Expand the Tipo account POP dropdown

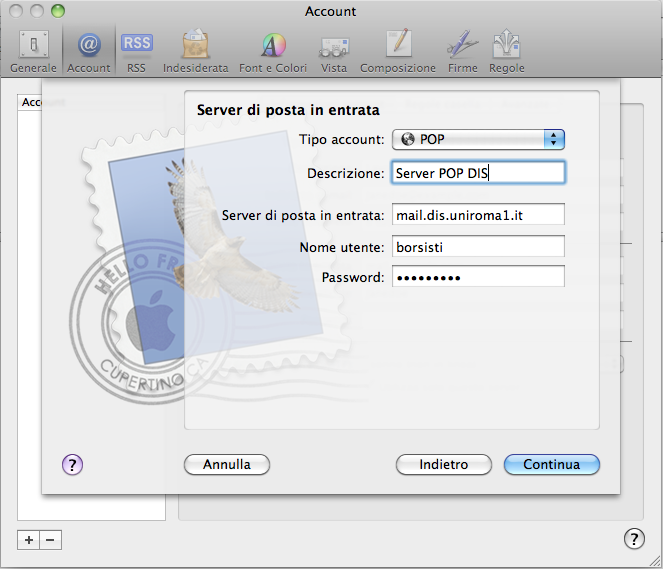[478, 140]
